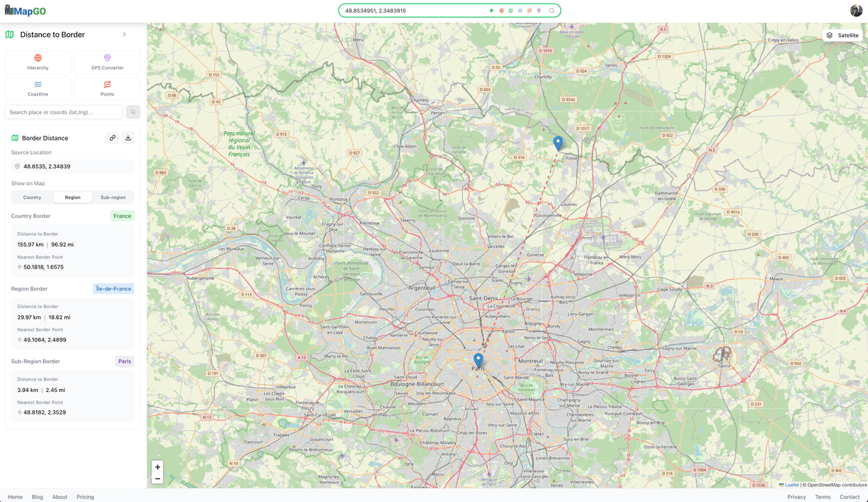
Task: Download the Border Distance results
Action: pos(128,137)
